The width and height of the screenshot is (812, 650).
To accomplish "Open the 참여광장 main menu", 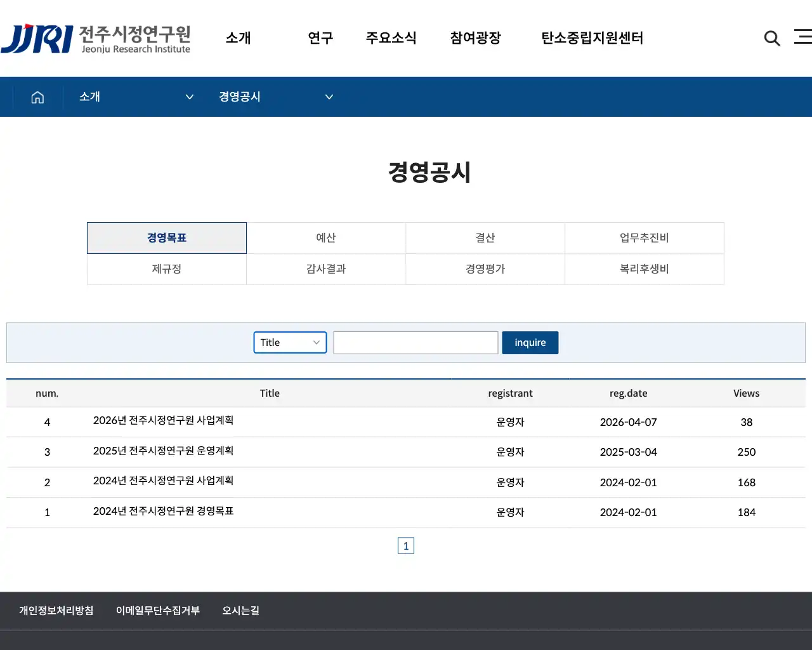I will (x=476, y=38).
